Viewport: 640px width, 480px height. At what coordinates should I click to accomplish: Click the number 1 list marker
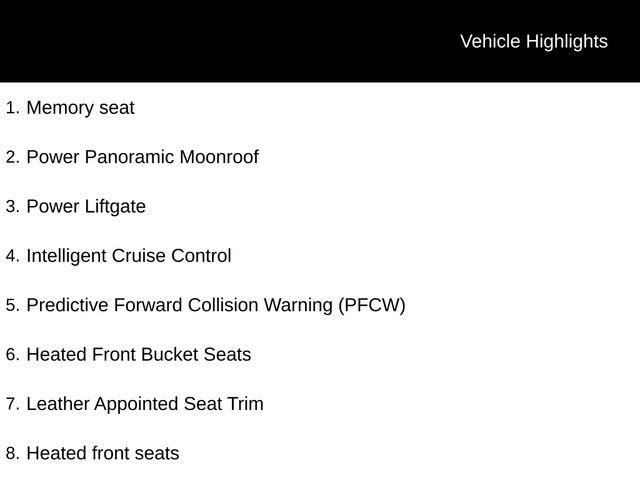(x=12, y=108)
